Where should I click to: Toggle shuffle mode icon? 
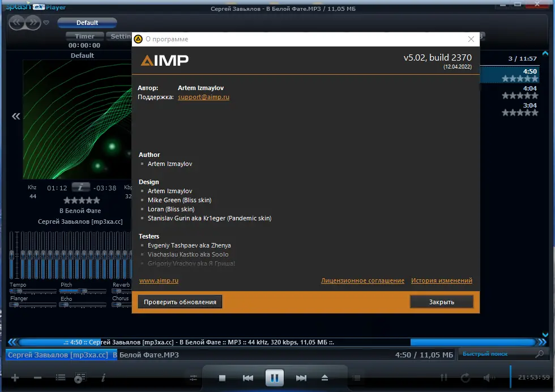(x=444, y=378)
